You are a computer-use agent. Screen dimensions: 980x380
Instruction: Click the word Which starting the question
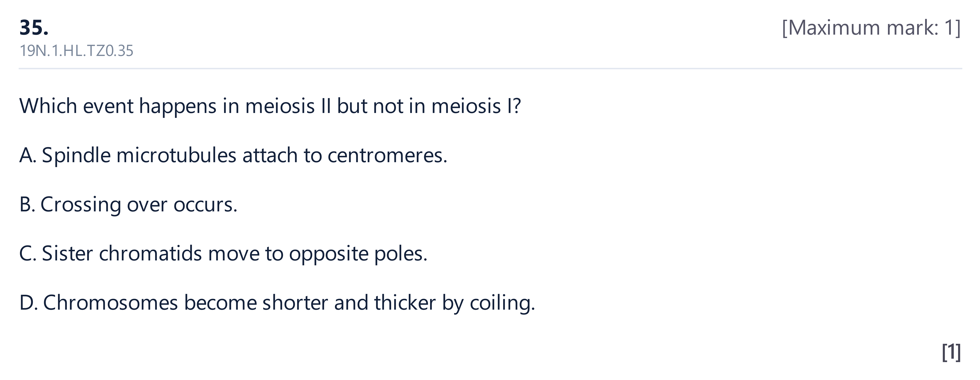(x=48, y=106)
